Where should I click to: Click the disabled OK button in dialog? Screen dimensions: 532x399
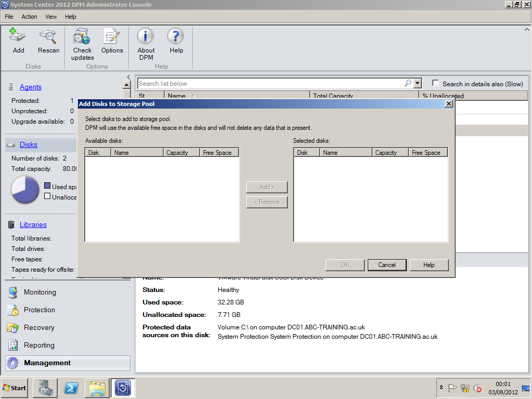345,265
